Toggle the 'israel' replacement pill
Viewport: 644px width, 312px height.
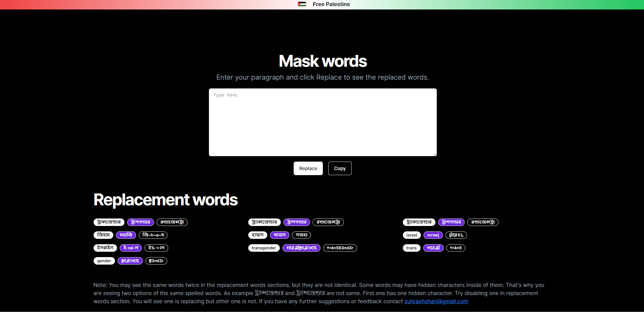click(x=411, y=235)
